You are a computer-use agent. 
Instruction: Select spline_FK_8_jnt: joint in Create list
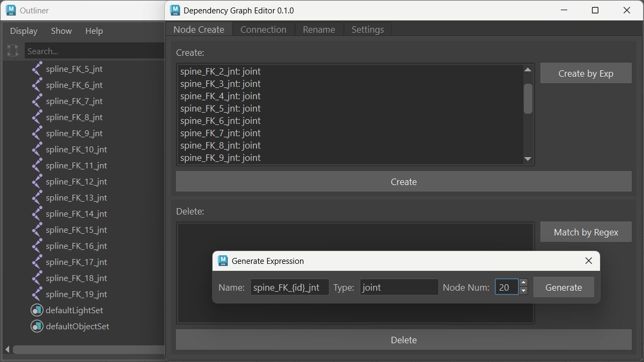(221, 145)
